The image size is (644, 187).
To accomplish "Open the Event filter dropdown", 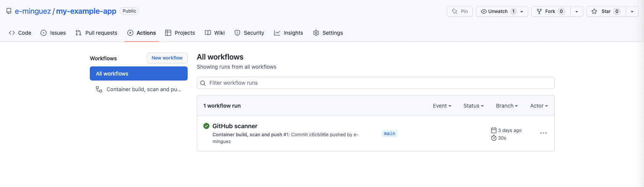I will 442,106.
